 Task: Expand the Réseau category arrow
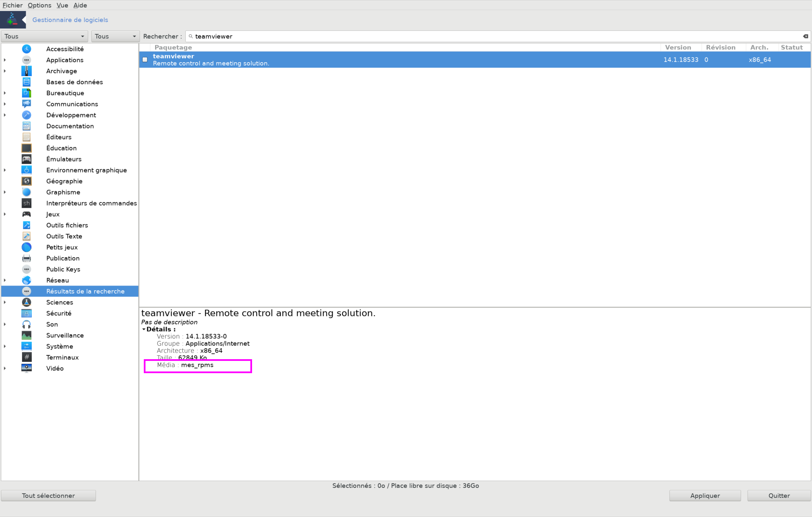tap(5, 280)
